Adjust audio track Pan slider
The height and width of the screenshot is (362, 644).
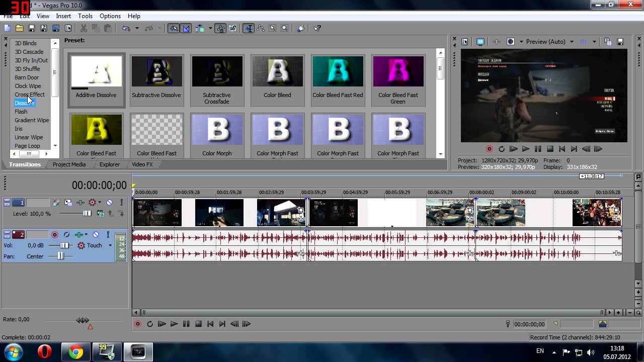(61, 256)
